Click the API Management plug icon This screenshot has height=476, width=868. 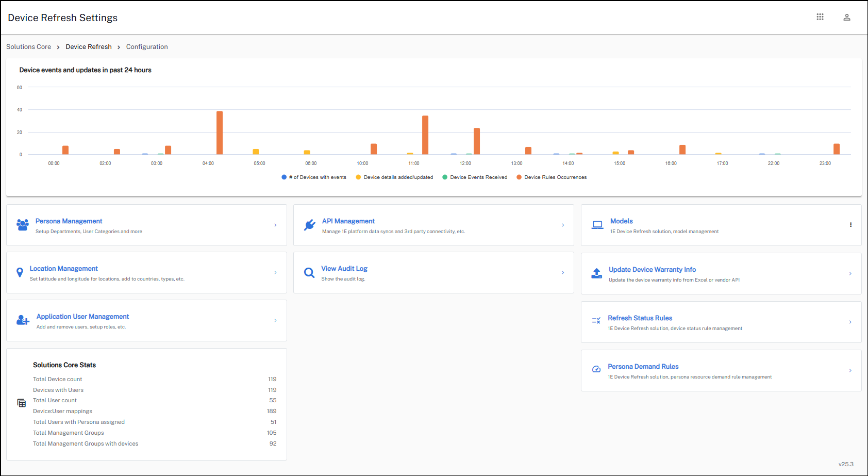(309, 225)
